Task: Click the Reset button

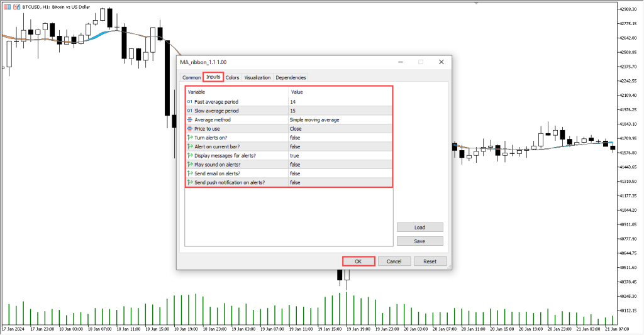Action: click(x=430, y=261)
